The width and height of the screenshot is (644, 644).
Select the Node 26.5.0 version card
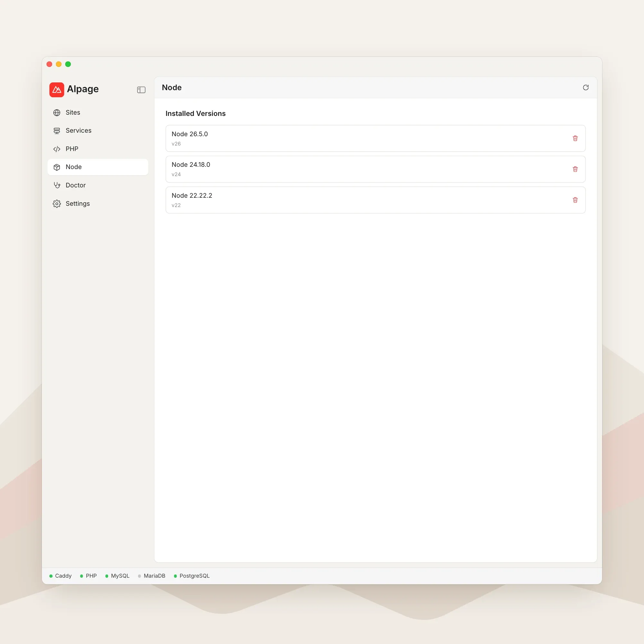[375, 138]
